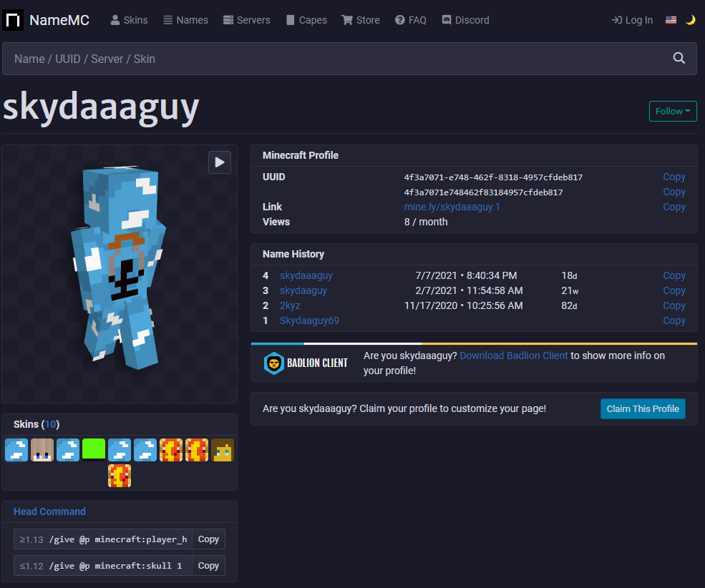The width and height of the screenshot is (705, 588).
Task: Toggle the dark mode moon icon
Action: point(690,20)
